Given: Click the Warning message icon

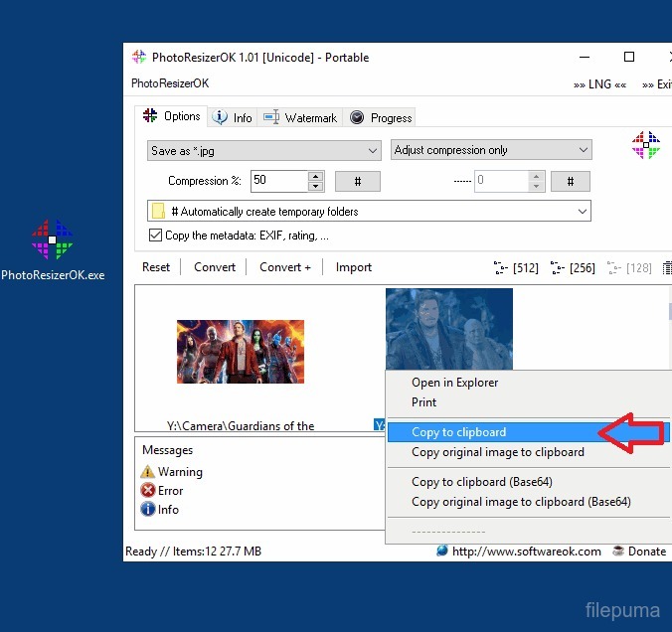Looking at the screenshot, I should pos(148,472).
